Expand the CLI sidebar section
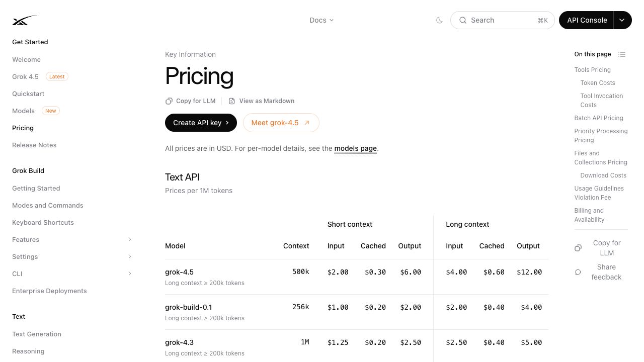This screenshot has height=362, width=644. coord(130,274)
